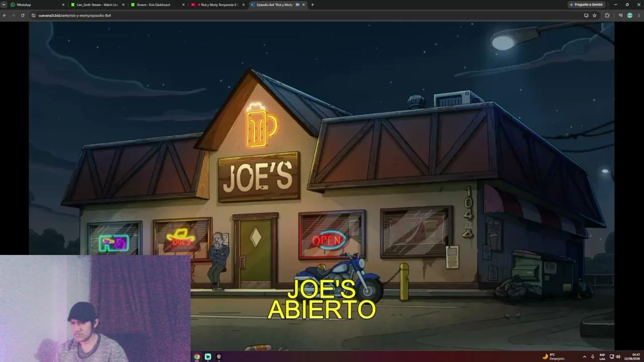Go back to the previous page

click(x=5, y=16)
